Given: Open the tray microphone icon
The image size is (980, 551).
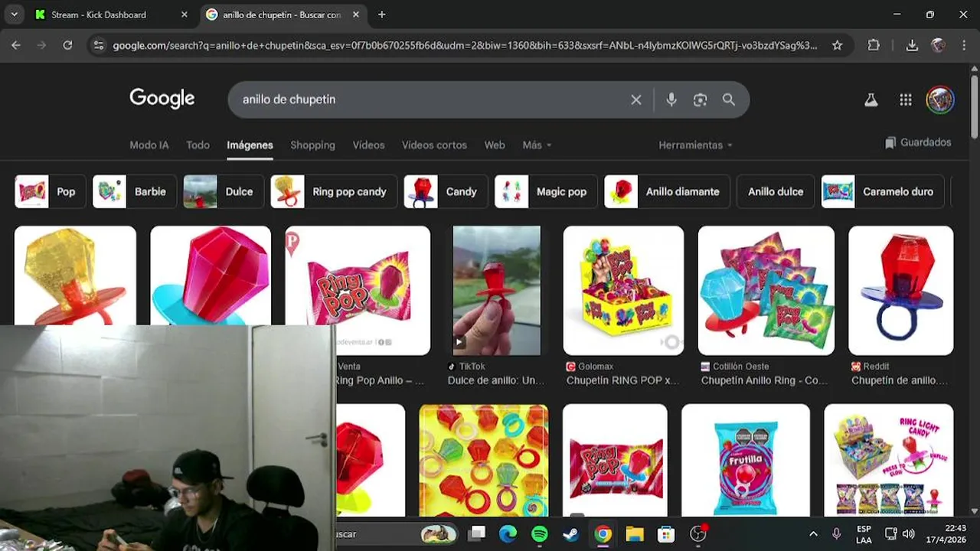Looking at the screenshot, I should [837, 533].
